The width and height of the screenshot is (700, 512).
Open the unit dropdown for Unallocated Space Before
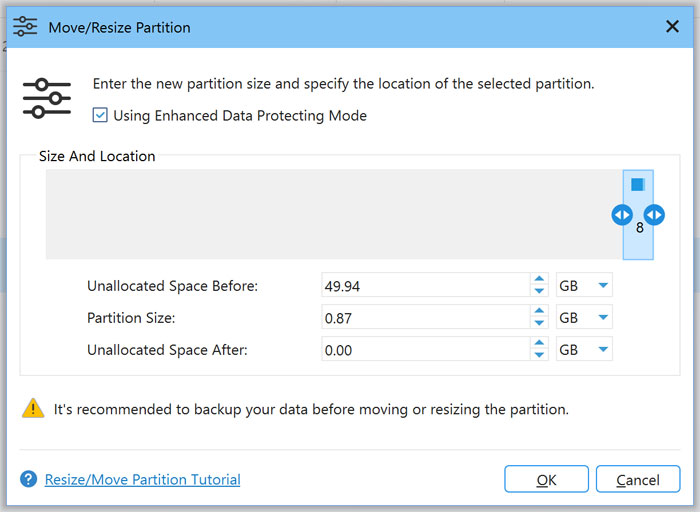click(584, 285)
